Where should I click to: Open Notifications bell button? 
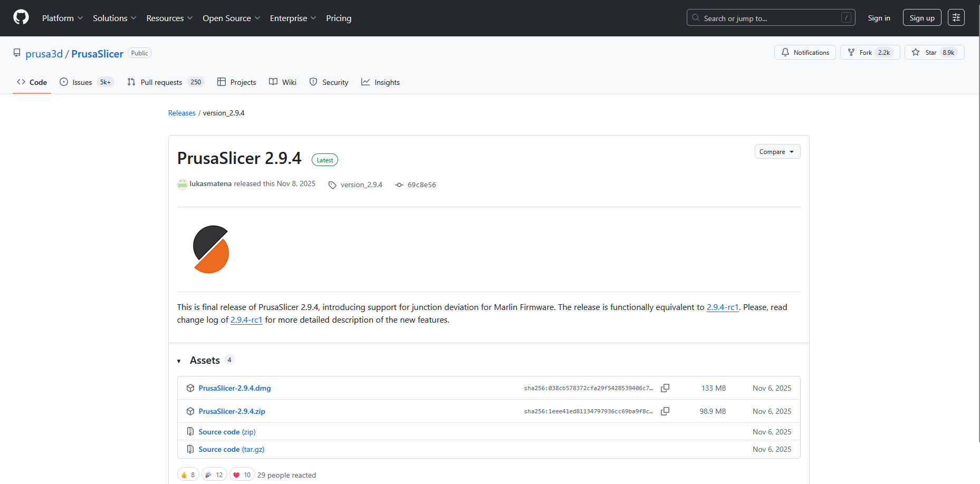pyautogui.click(x=805, y=52)
